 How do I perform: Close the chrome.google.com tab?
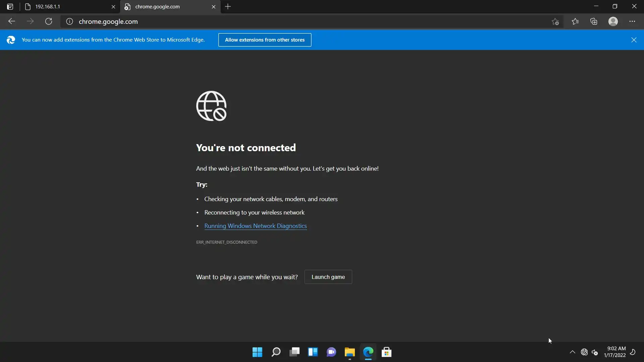[214, 7]
